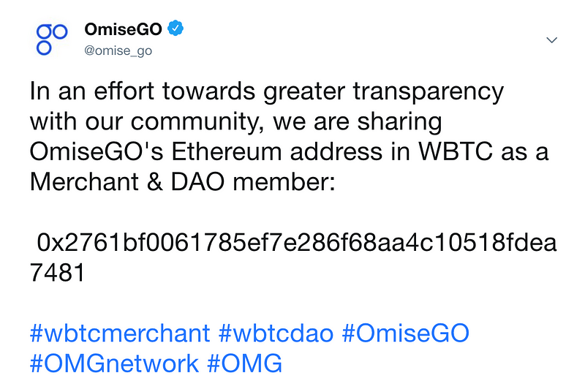Click the word sharing in the tweet
The width and height of the screenshot is (585, 392).
(x=399, y=122)
